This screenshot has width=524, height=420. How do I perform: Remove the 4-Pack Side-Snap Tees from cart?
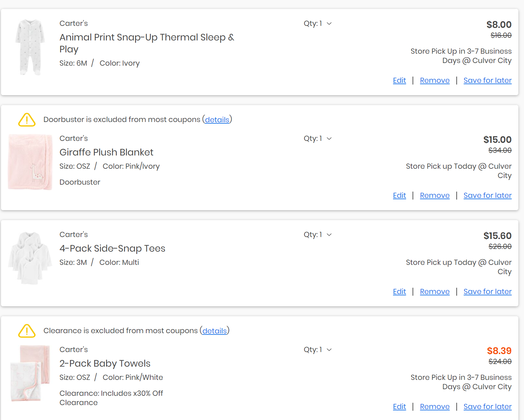point(434,292)
